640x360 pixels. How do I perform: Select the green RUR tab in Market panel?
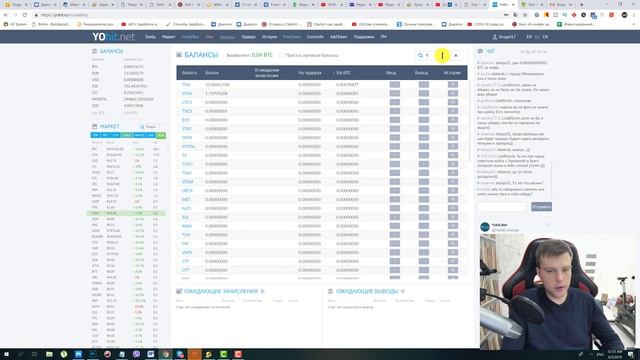(x=161, y=135)
